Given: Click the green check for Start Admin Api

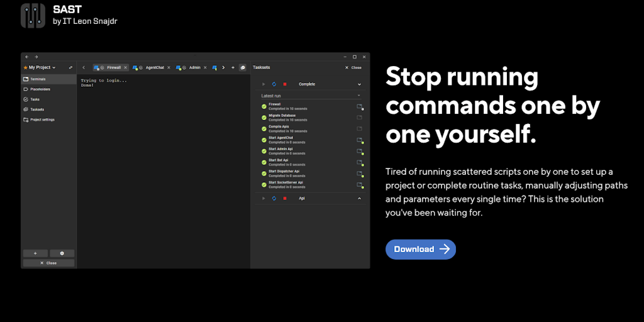Looking at the screenshot, I should 264,151.
